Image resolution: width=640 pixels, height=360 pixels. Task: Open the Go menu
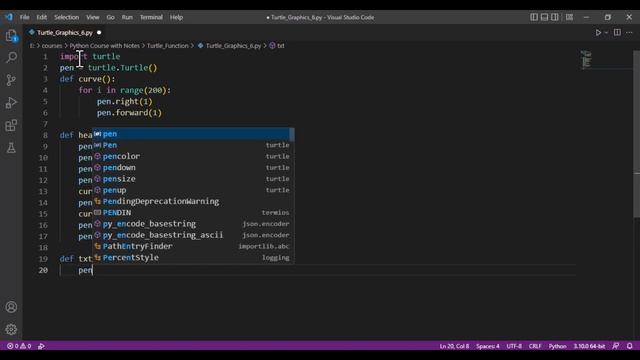[x=111, y=17]
